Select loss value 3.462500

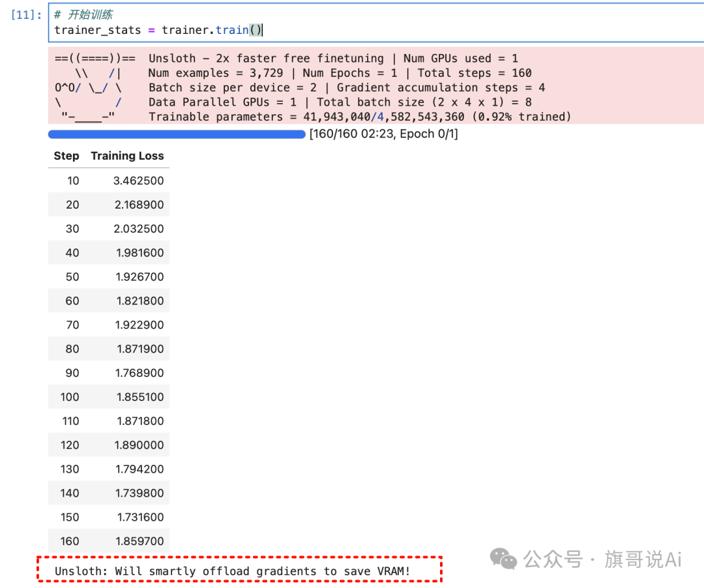tap(138, 181)
